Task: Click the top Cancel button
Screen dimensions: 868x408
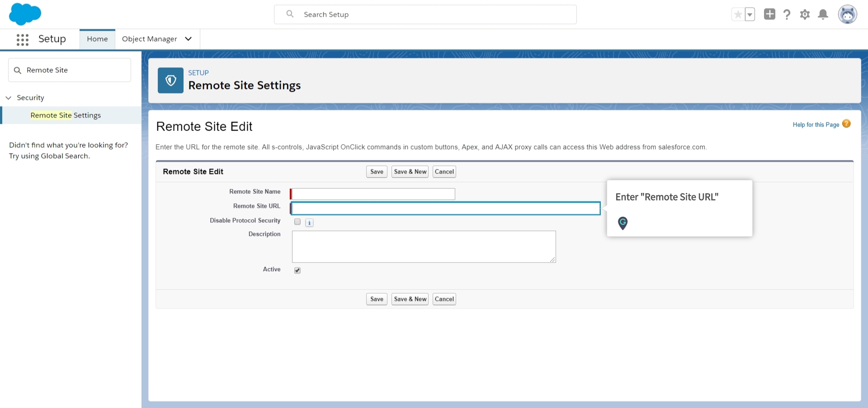Action: pyautogui.click(x=444, y=172)
